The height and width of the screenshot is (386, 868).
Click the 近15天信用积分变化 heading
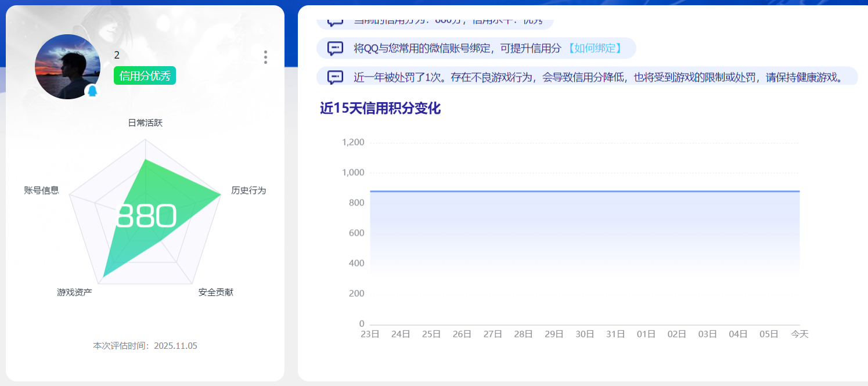click(x=380, y=109)
